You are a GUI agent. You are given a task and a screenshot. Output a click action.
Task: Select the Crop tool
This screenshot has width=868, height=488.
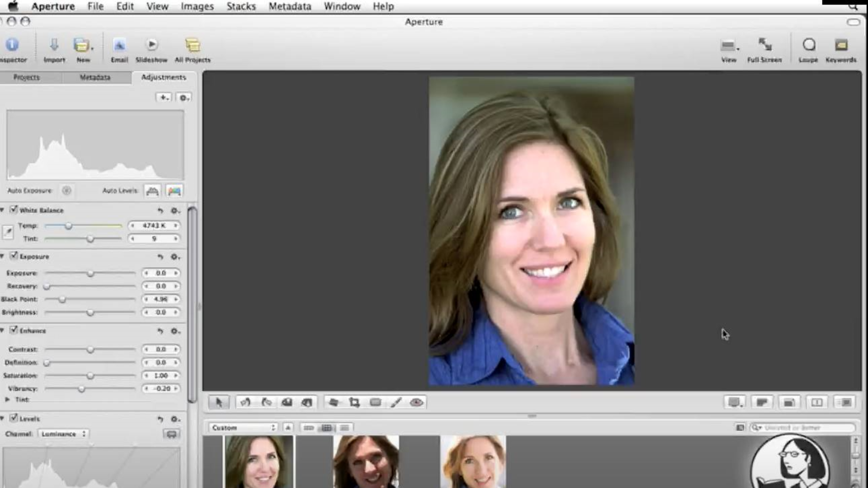[354, 402]
